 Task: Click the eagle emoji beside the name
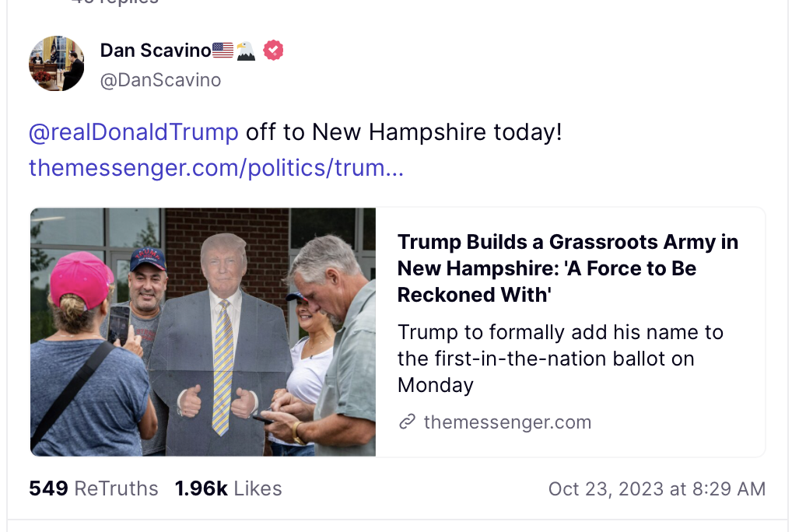[x=246, y=51]
